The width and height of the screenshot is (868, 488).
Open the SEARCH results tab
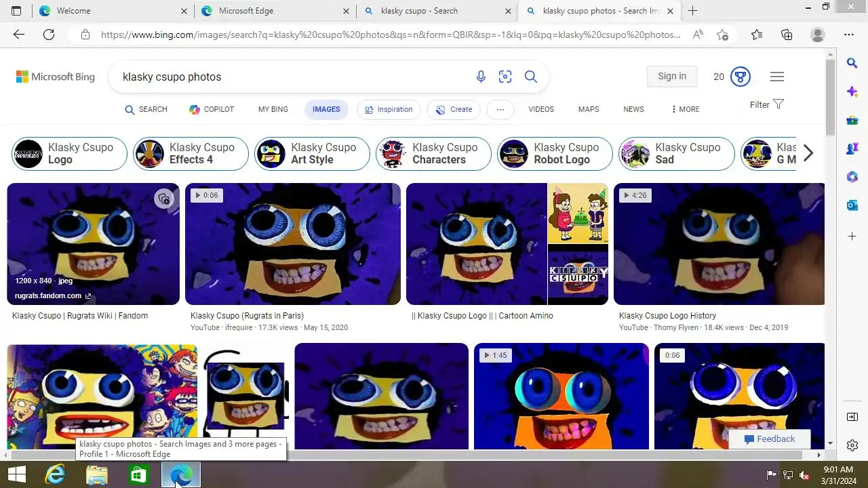146,109
